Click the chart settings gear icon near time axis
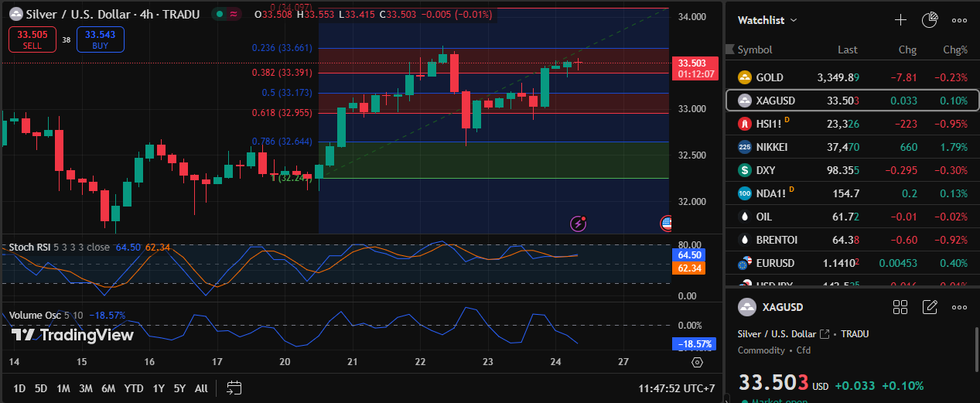 (697, 362)
